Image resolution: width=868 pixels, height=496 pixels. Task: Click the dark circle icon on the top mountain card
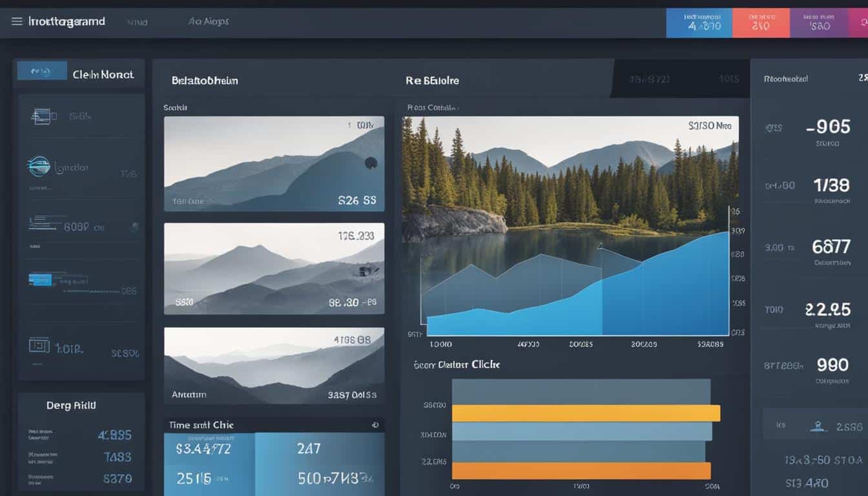click(371, 163)
